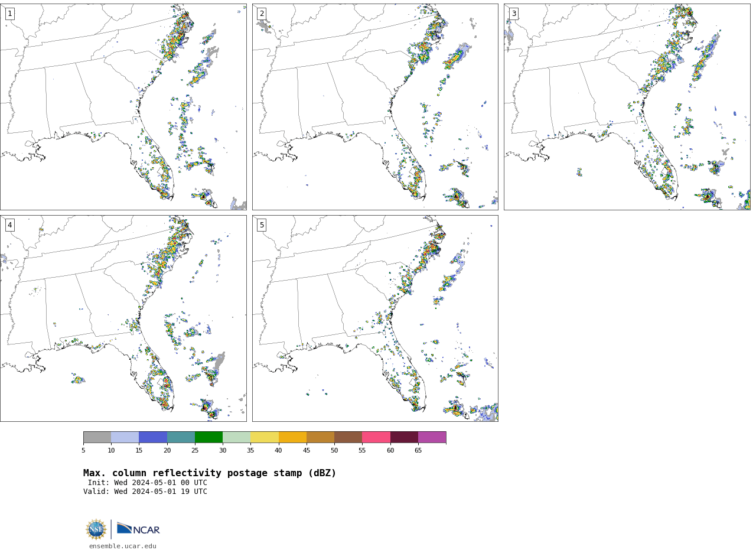Viewport: 756px width, 553px height.
Task: Open the ensemble.ucar.edu link
Action: (x=123, y=547)
